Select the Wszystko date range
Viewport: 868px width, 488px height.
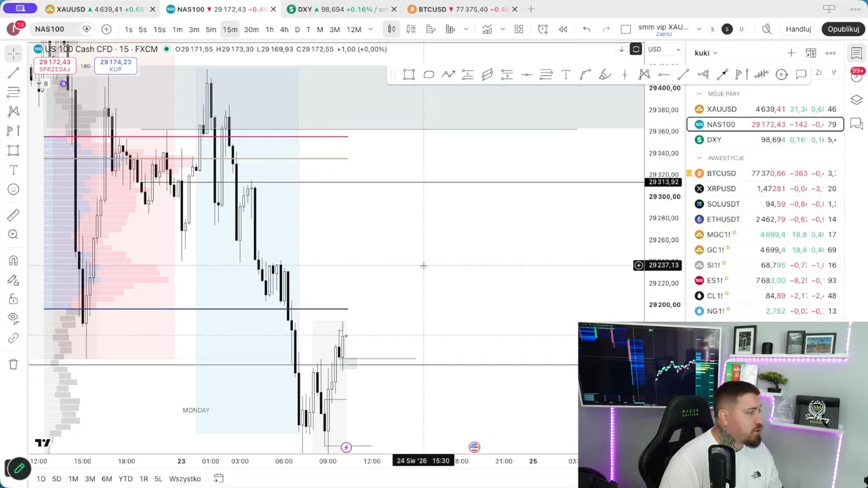[184, 479]
